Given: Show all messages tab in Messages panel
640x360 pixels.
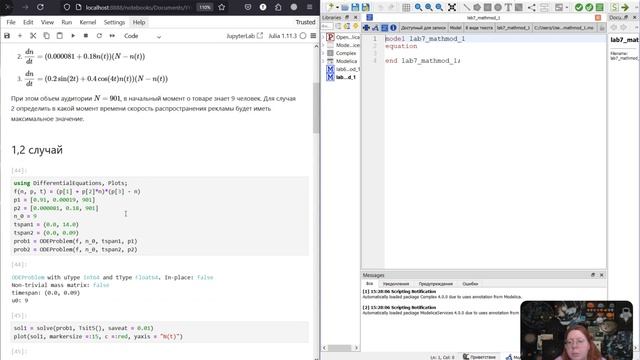Looking at the screenshot, I should click(x=369, y=284).
